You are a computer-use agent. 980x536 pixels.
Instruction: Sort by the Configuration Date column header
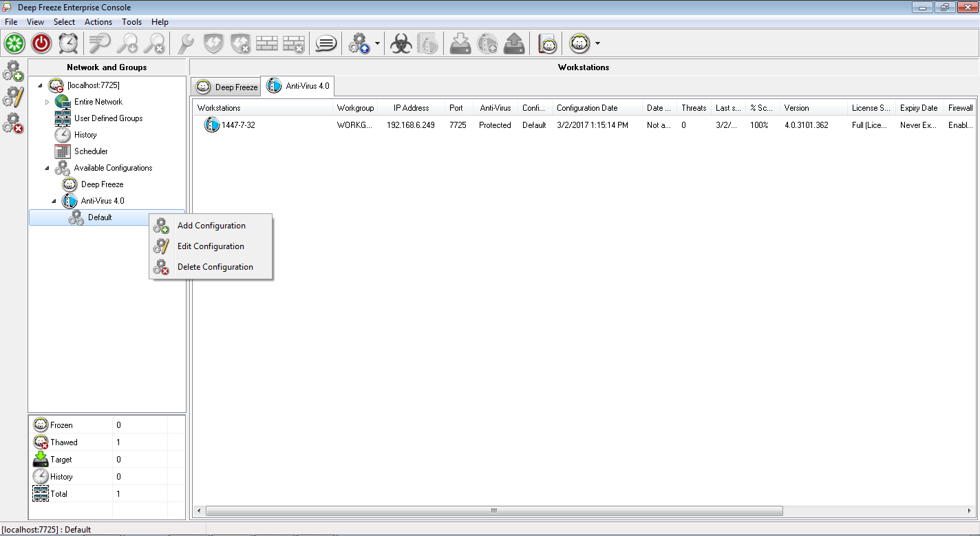pos(598,108)
